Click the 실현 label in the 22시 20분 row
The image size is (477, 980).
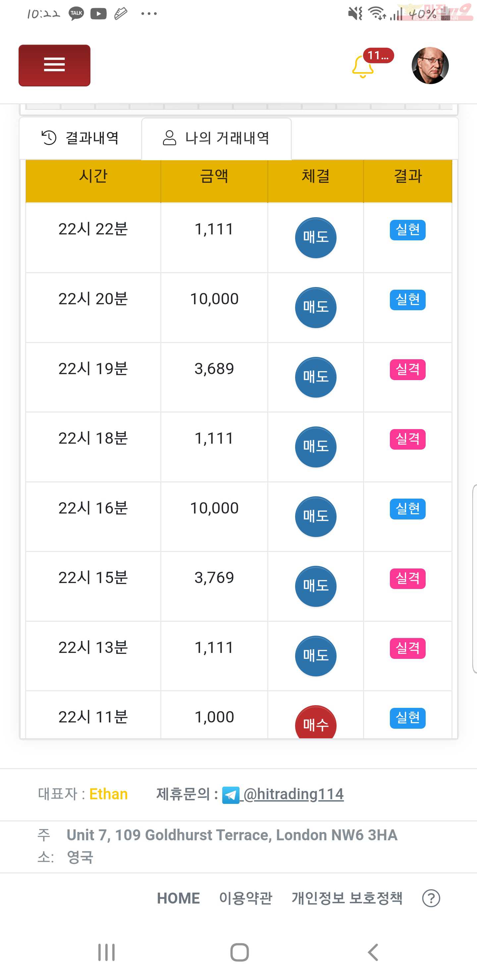click(407, 300)
